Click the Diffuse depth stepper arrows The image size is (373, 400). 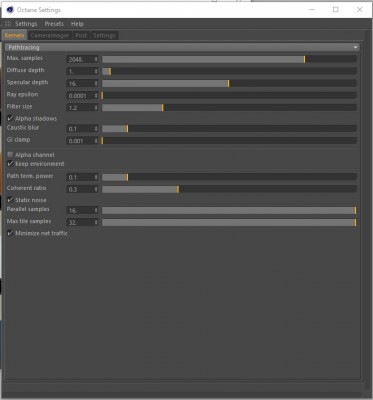(x=96, y=71)
